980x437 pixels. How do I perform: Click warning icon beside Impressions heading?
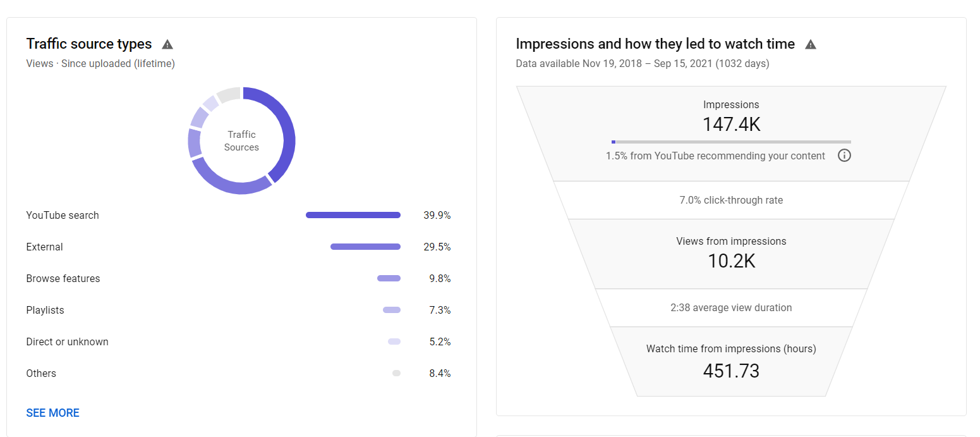pyautogui.click(x=811, y=44)
